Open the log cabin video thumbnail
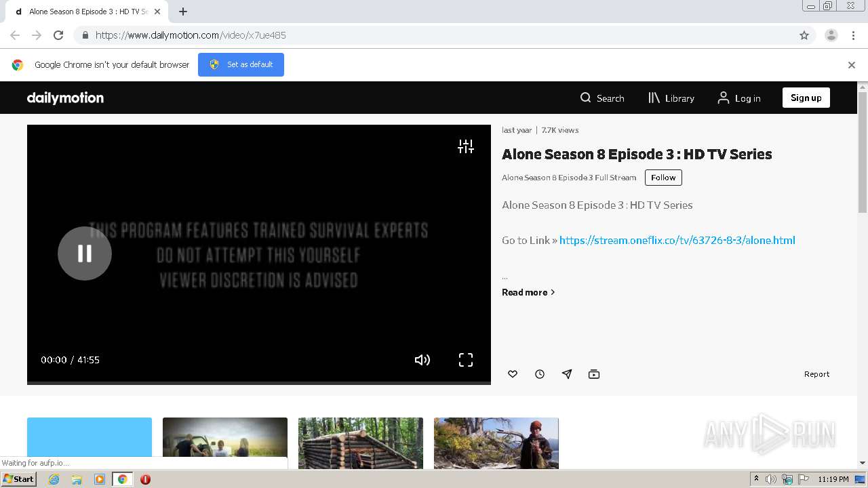The image size is (868, 488). 361,443
